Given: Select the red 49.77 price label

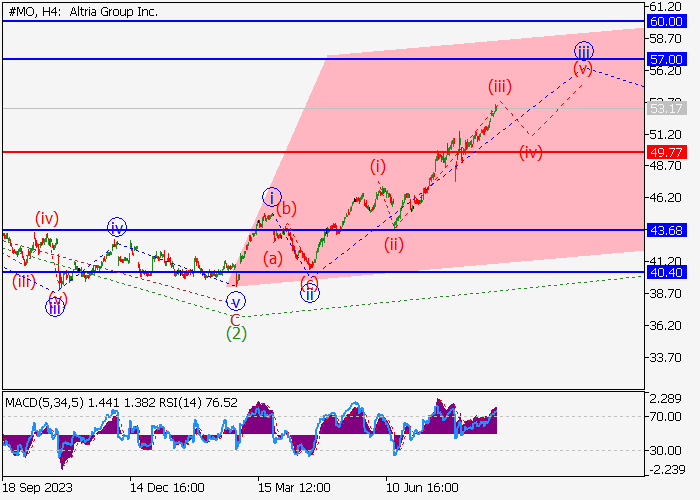Looking at the screenshot, I should point(666,153).
